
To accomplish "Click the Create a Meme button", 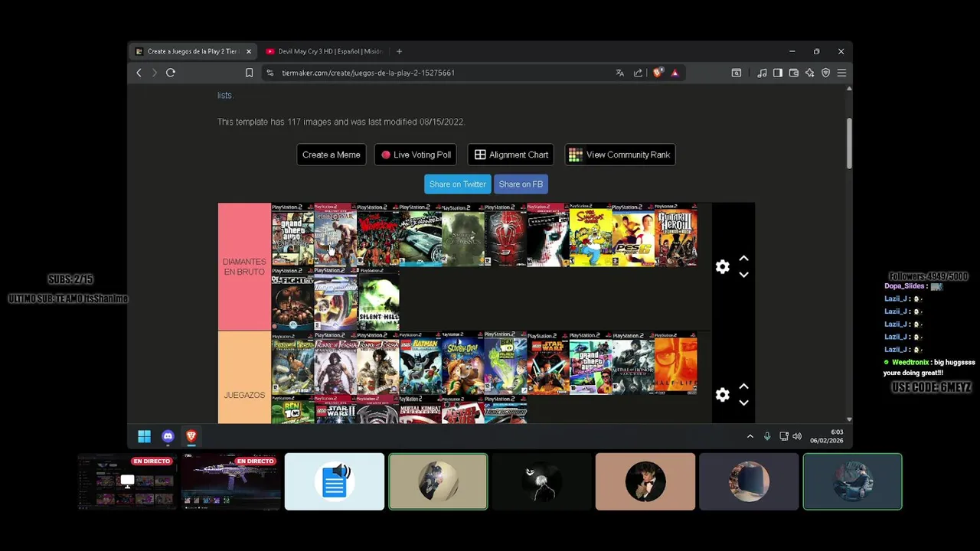I will pyautogui.click(x=331, y=155).
